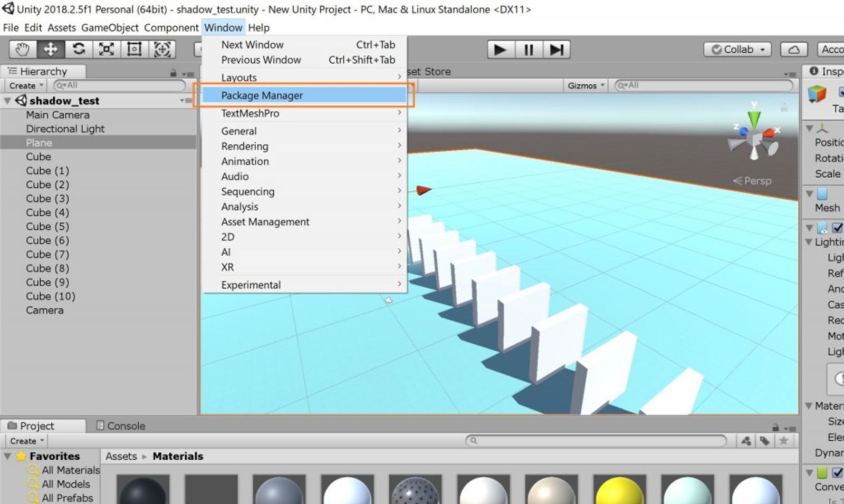Image resolution: width=844 pixels, height=504 pixels.
Task: Open the Rendering submenu
Action: [x=304, y=146]
